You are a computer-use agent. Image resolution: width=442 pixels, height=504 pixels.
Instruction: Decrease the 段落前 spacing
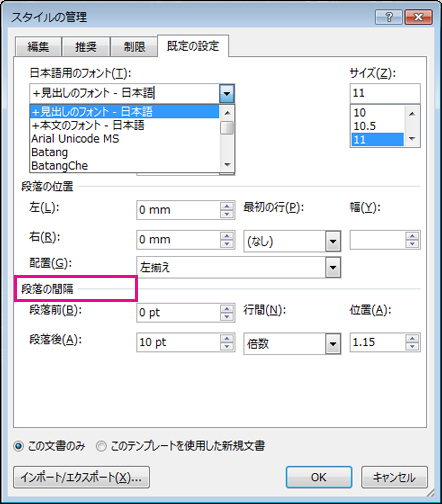point(227,317)
